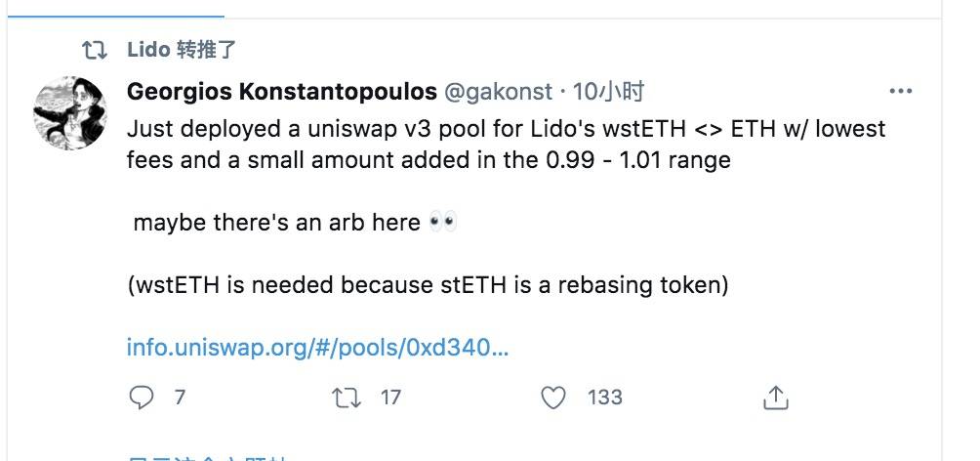Click the retweet count 17
The height and width of the screenshot is (461, 980).
390,398
